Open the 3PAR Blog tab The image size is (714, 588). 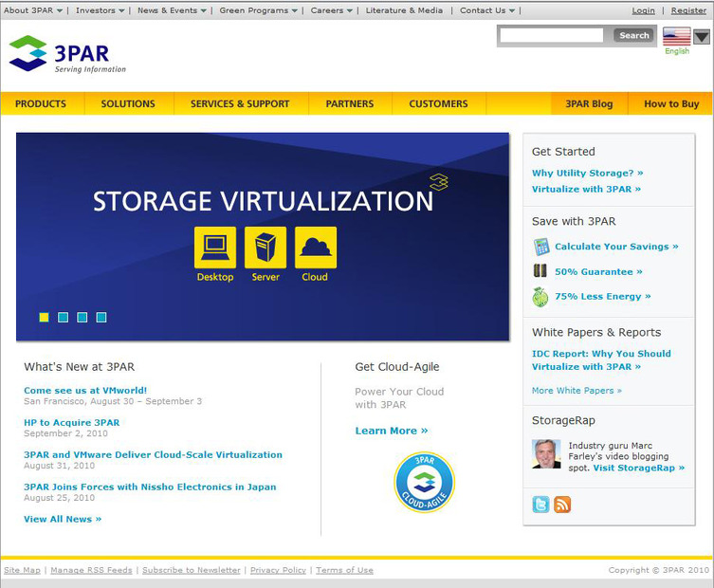coord(589,103)
